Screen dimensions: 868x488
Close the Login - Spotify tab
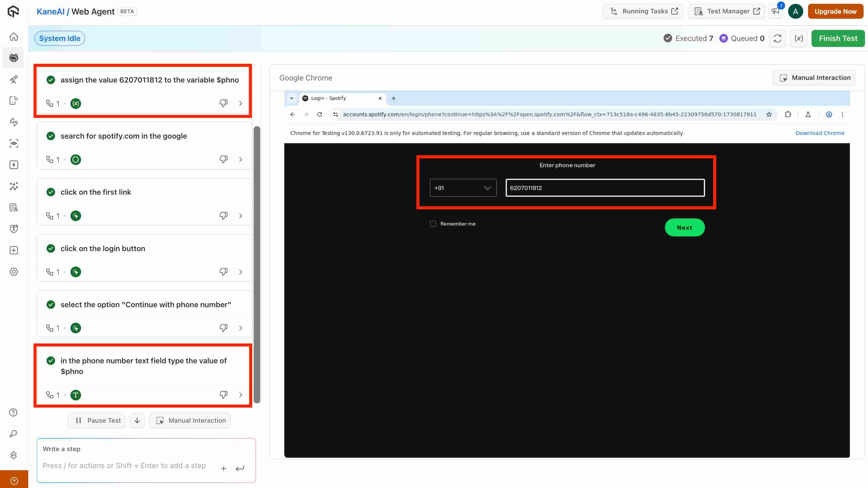(380, 98)
